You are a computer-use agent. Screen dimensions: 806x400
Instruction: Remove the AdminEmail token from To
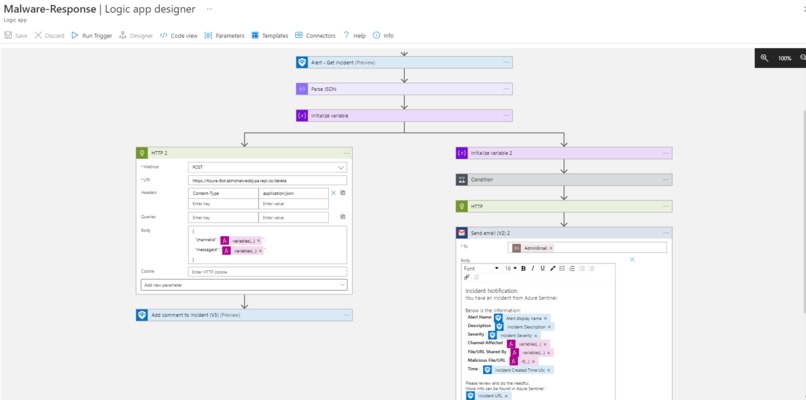pyautogui.click(x=551, y=248)
